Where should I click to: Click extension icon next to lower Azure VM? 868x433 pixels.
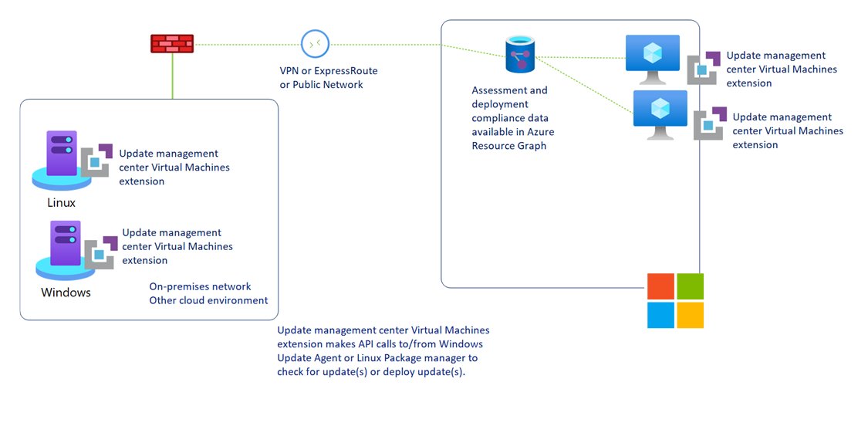710,123
